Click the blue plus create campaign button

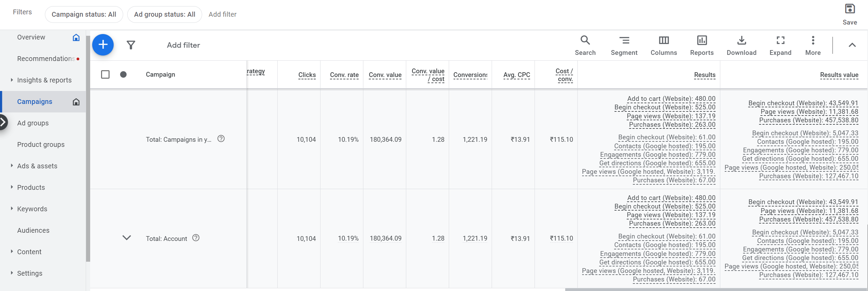(103, 45)
